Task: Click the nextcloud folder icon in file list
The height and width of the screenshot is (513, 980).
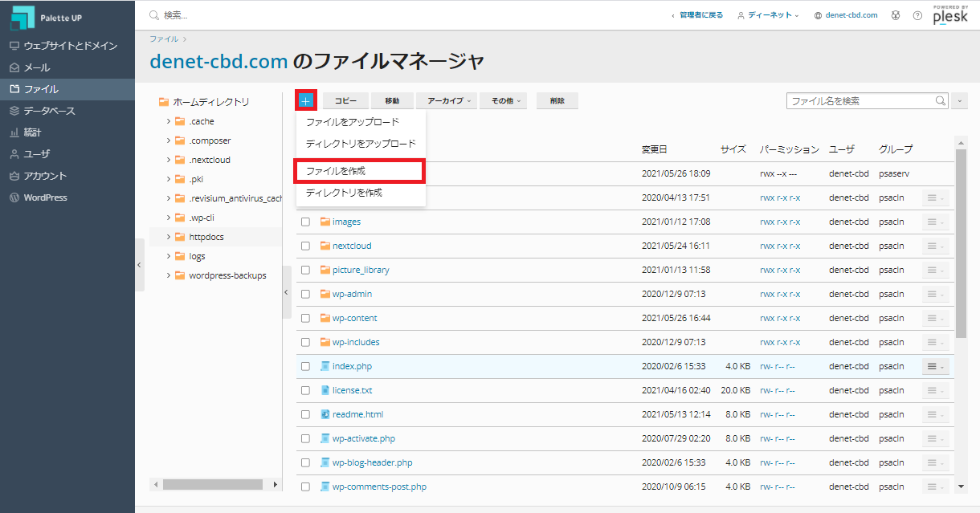Action: pos(325,246)
